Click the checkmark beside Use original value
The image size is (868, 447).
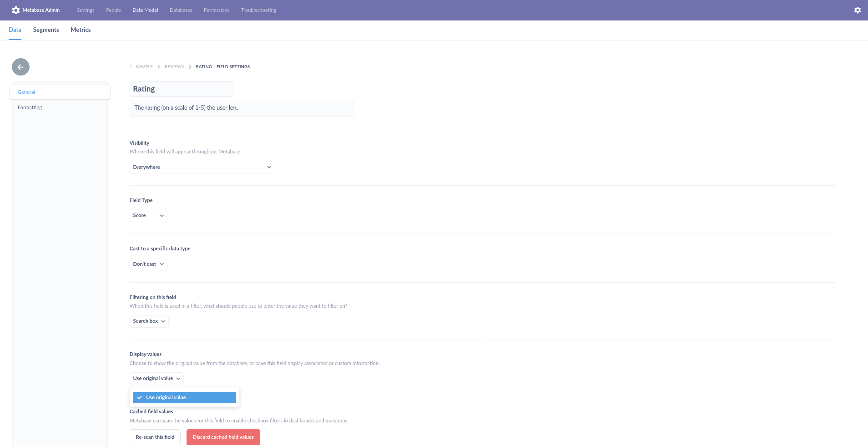[x=139, y=397]
